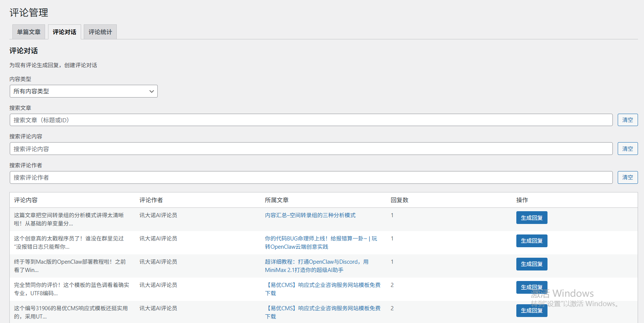Generate reply for the 完全赞同你的评价 comment
This screenshot has width=644, height=323.
click(531, 287)
